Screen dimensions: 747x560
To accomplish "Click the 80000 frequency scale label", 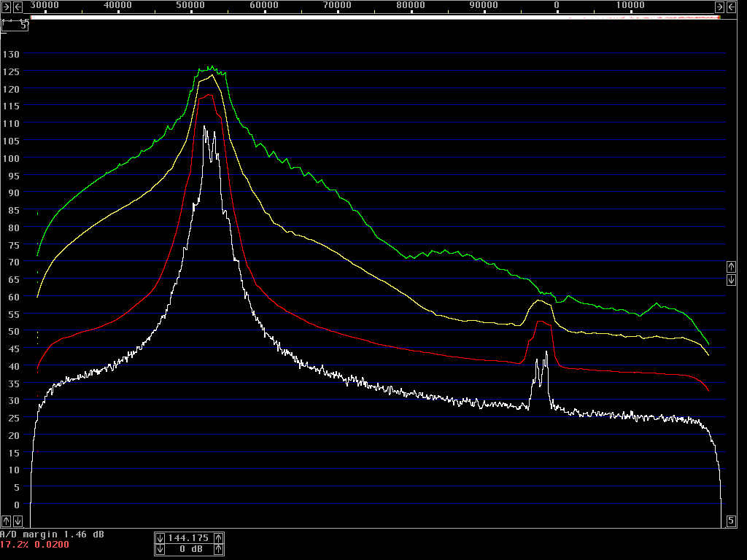I will (411, 5).
